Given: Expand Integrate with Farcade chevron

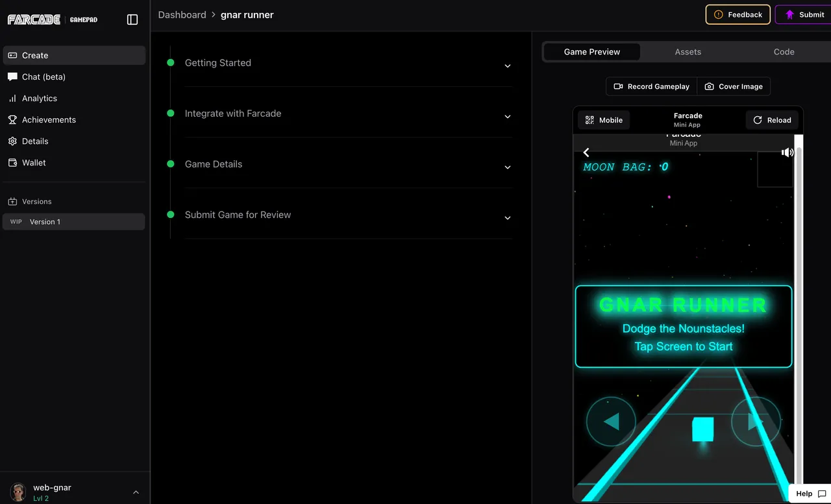Looking at the screenshot, I should coord(508,117).
